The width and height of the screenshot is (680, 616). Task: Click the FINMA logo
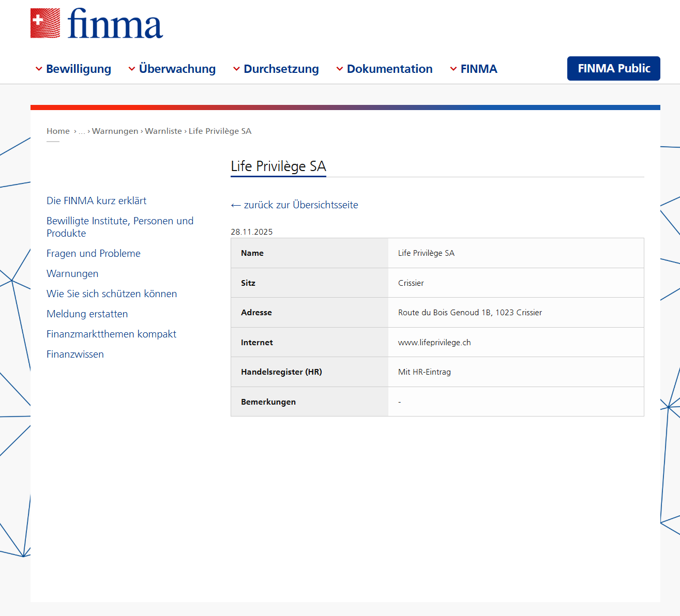[x=97, y=23]
